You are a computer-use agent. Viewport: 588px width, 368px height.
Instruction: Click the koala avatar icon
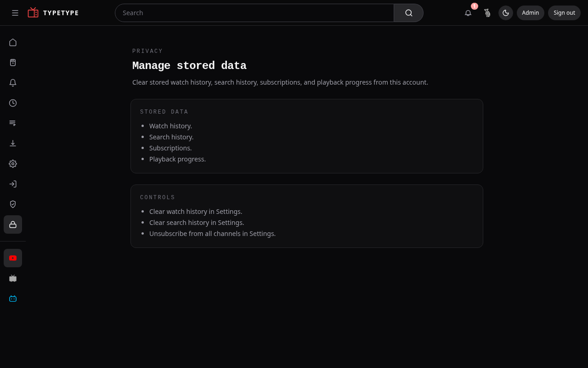pos(487,13)
